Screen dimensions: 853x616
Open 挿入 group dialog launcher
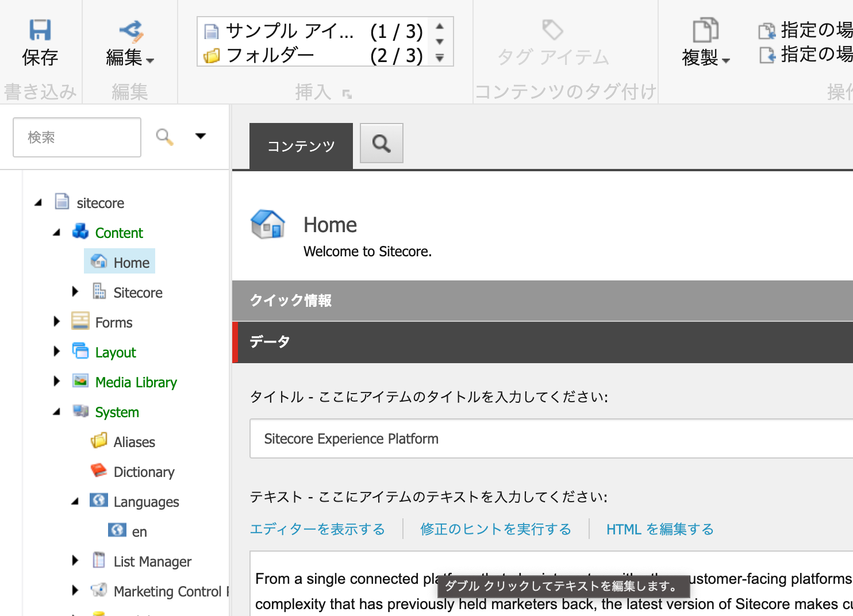coord(347,94)
